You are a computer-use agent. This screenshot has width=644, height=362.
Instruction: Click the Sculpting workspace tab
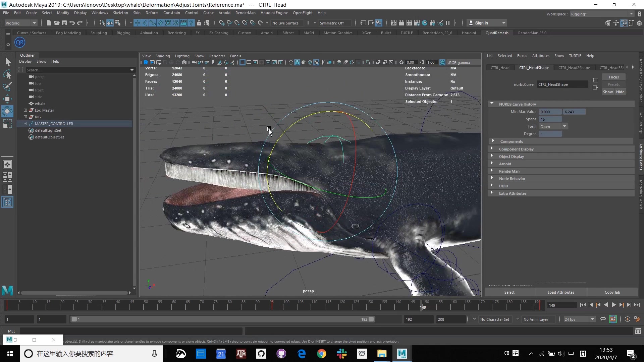pos(99,33)
